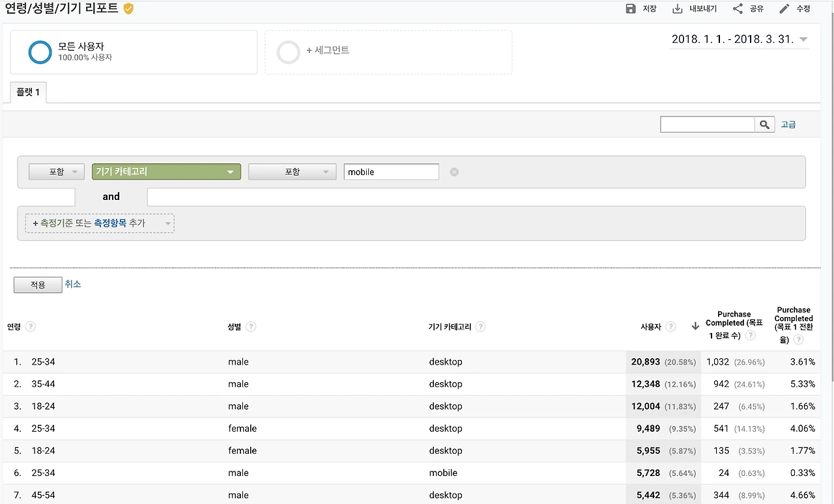The image size is (834, 504).
Task: Click the 내보내기 export icon
Action: point(678,8)
